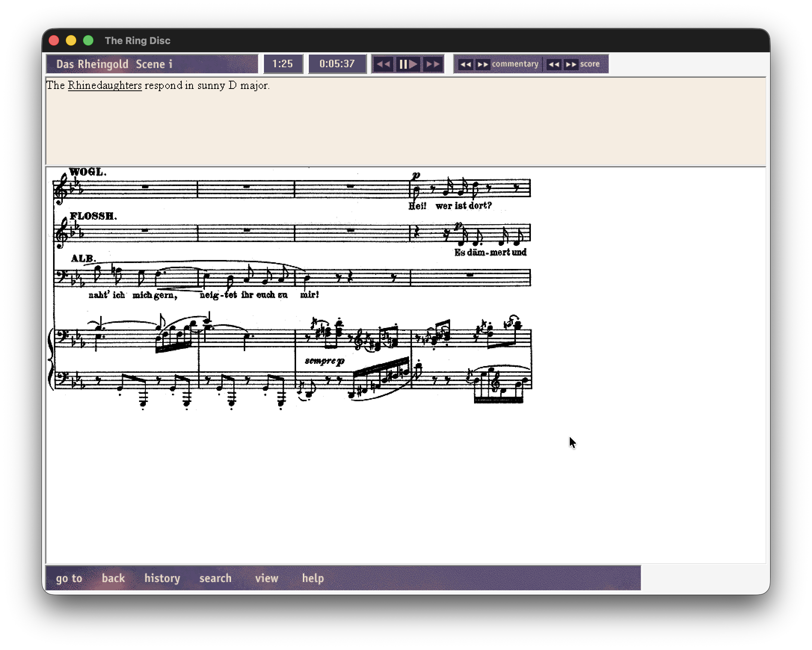Image resolution: width=812 pixels, height=650 pixels.
Task: Click the commentary label in toolbar
Action: point(515,64)
